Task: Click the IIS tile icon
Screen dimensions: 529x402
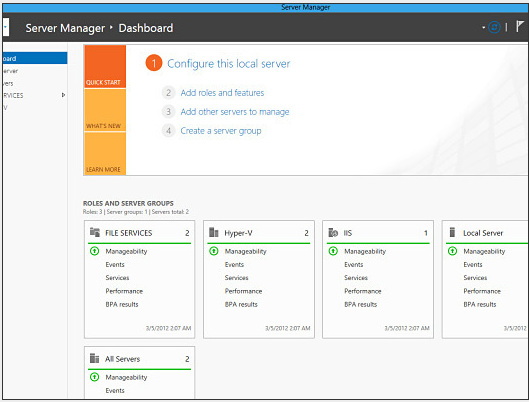Action: [333, 232]
